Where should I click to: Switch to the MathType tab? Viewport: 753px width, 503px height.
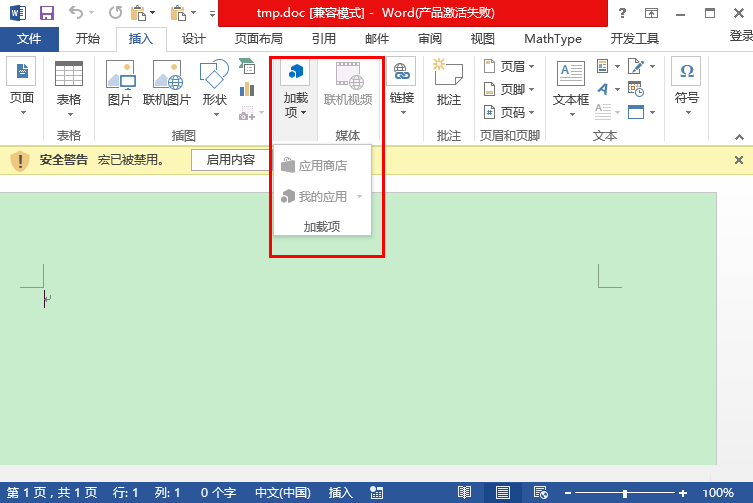click(x=553, y=39)
